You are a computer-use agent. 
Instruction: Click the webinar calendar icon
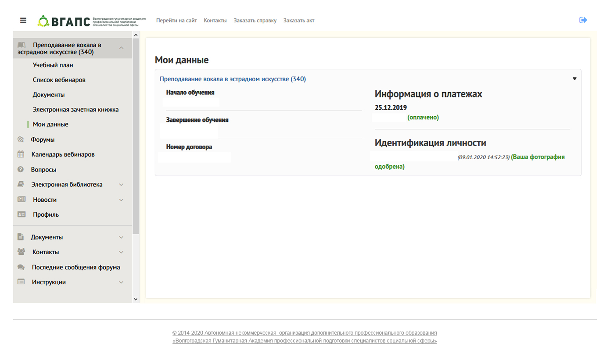21,154
